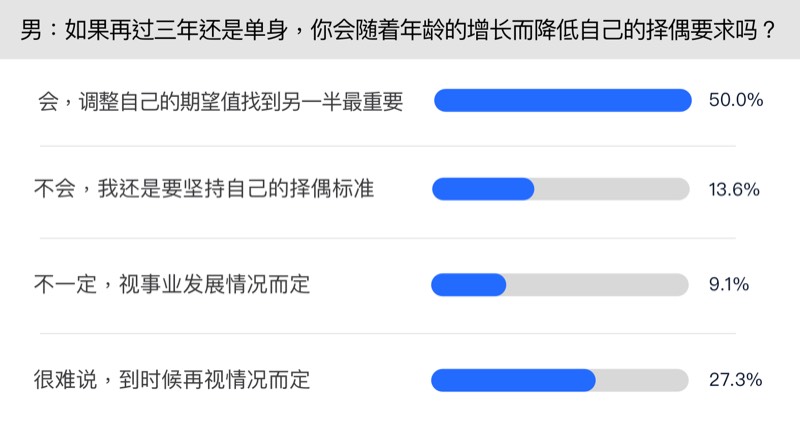
Task: Click blue filled part of 9.1% bar
Action: click(468, 284)
